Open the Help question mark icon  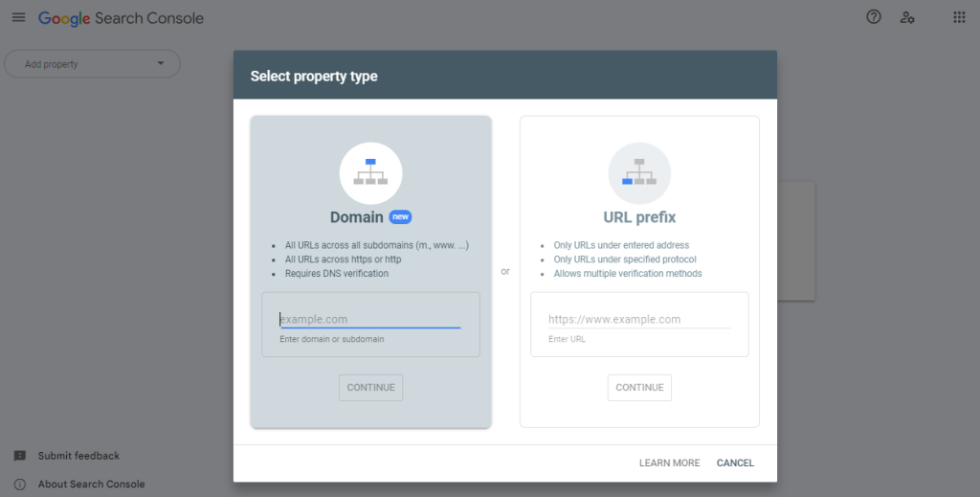pyautogui.click(x=873, y=17)
